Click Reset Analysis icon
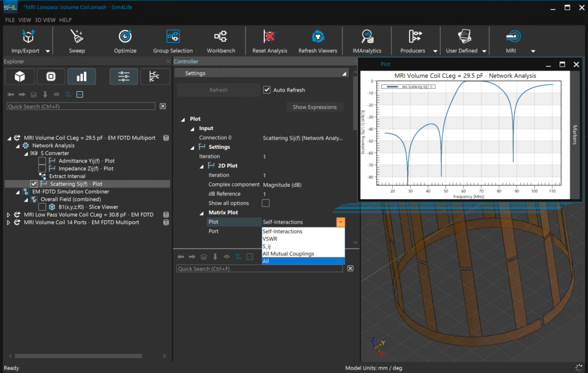The height and width of the screenshot is (373, 588). pos(270,37)
